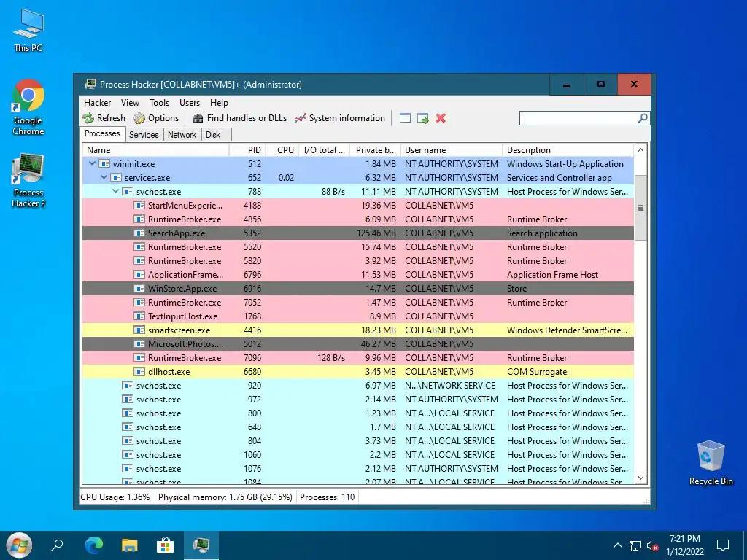This screenshot has height=560, width=747.
Task: Click the find window toolbar icon
Action: (x=405, y=118)
